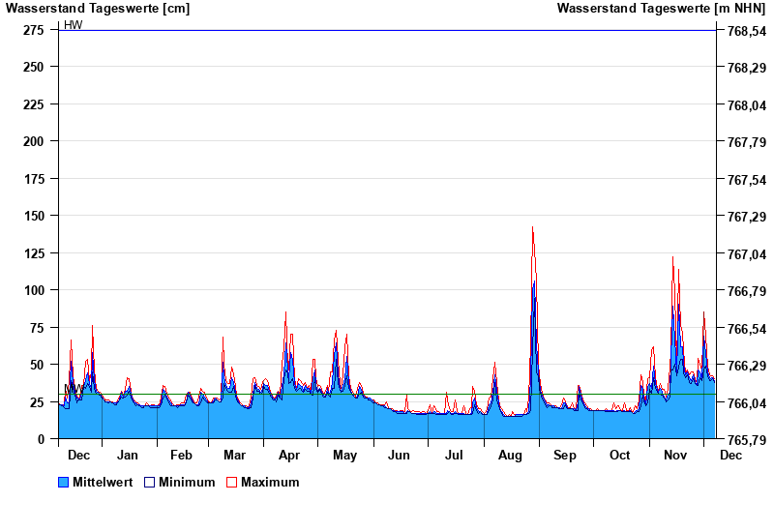Image resolution: width=774 pixels, height=532 pixels.
Task: Click the left axis title Wasserstand Tageswerte [cm]
Action: (x=98, y=9)
